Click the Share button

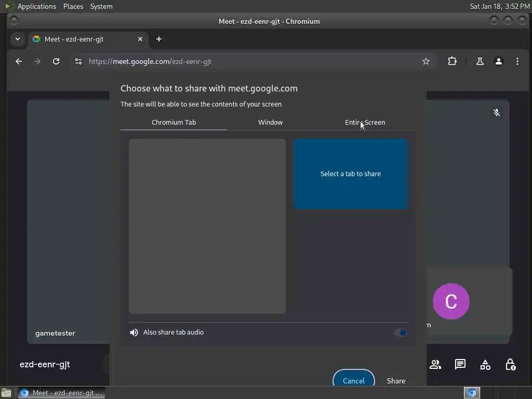coord(396,381)
